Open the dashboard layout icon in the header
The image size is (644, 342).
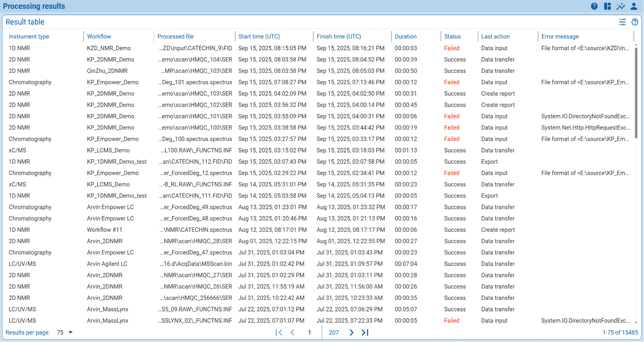(x=607, y=6)
